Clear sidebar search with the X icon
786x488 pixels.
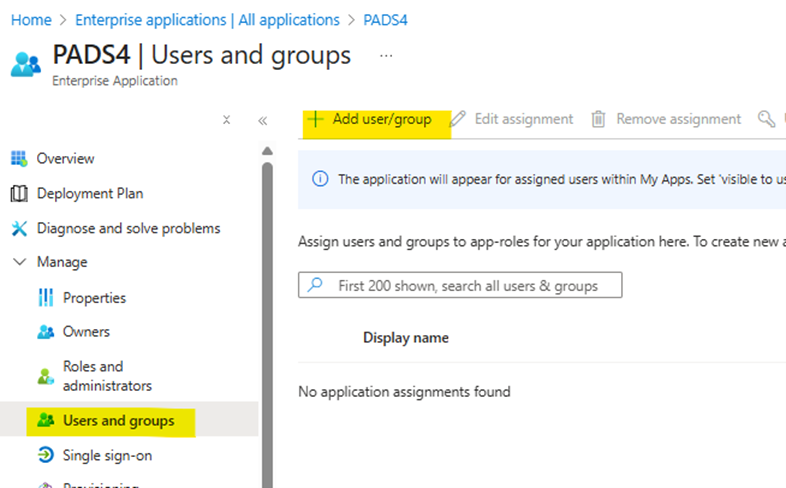227,120
